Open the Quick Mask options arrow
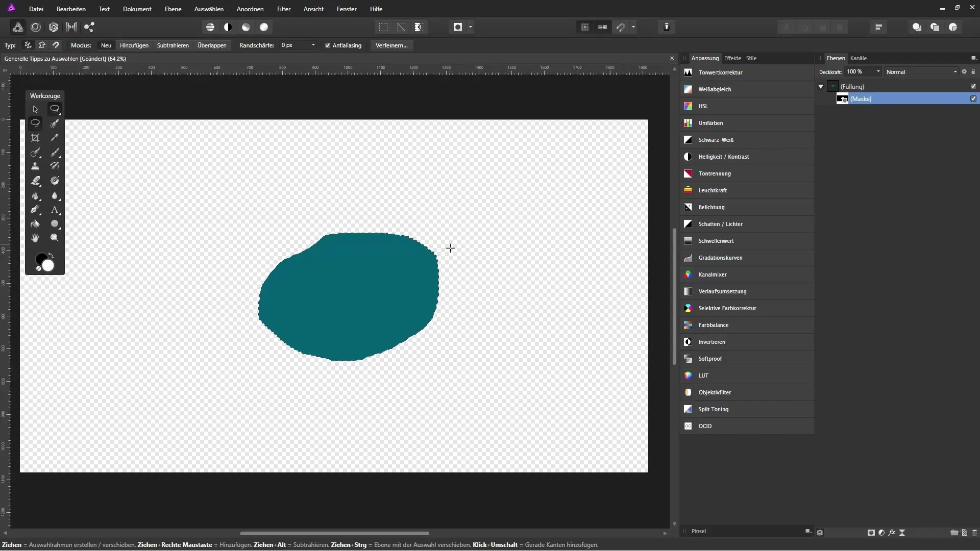The image size is (980, 551). point(471,27)
